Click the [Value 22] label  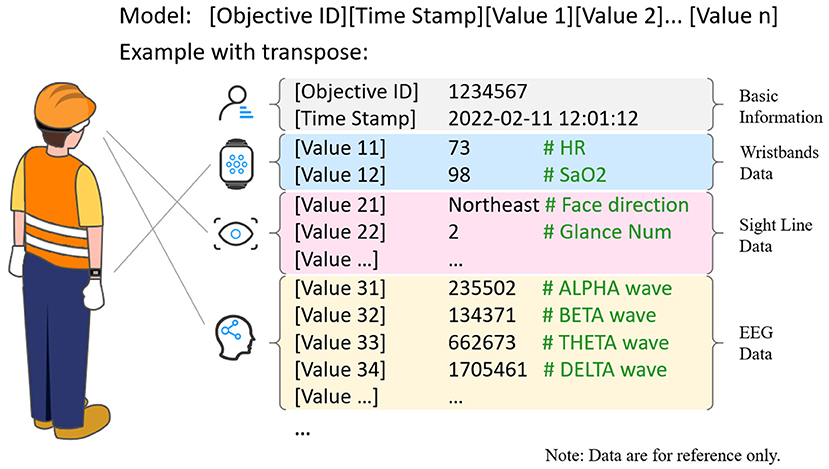point(340,232)
